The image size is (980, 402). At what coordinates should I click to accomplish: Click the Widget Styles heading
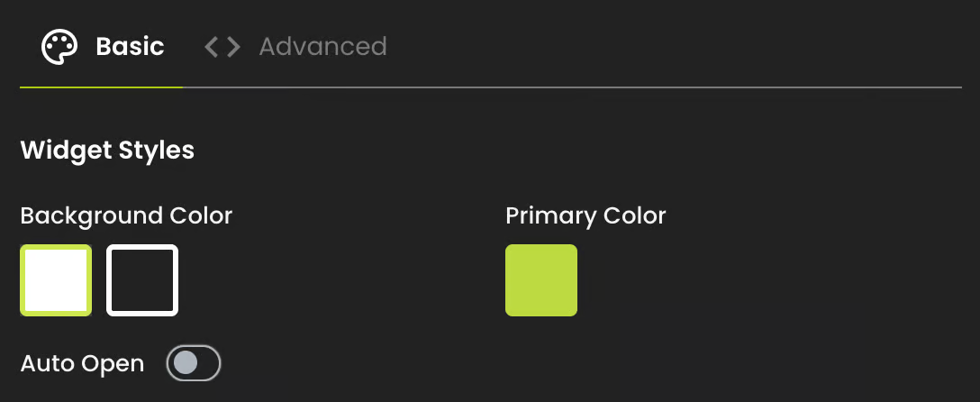tap(107, 150)
